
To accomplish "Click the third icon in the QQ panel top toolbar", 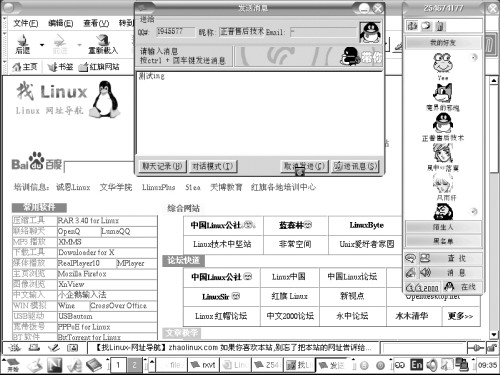I will pyautogui.click(x=440, y=26).
